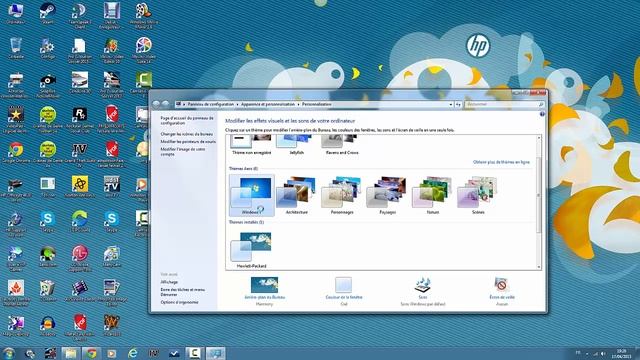Choose the Paysages theme

point(387,196)
